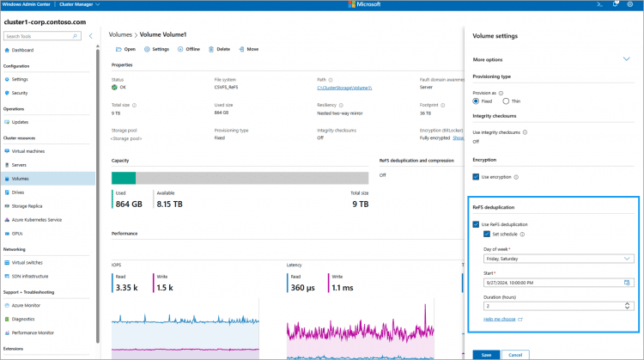Click the Save button

pos(486,355)
